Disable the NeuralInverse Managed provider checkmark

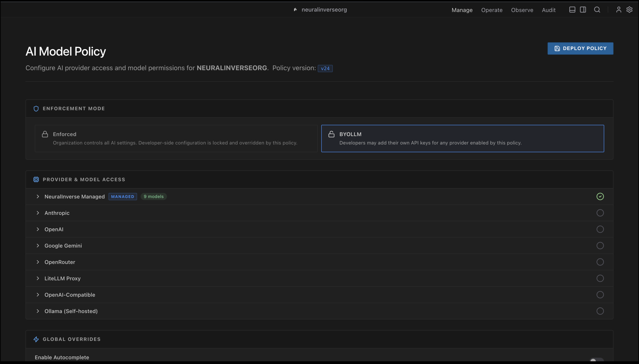click(x=600, y=197)
